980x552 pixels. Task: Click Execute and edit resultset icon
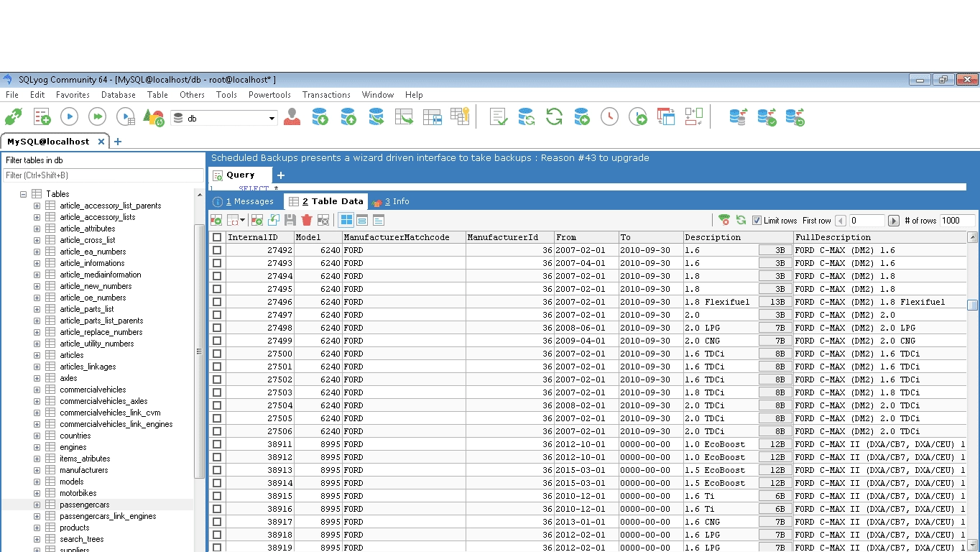click(126, 117)
